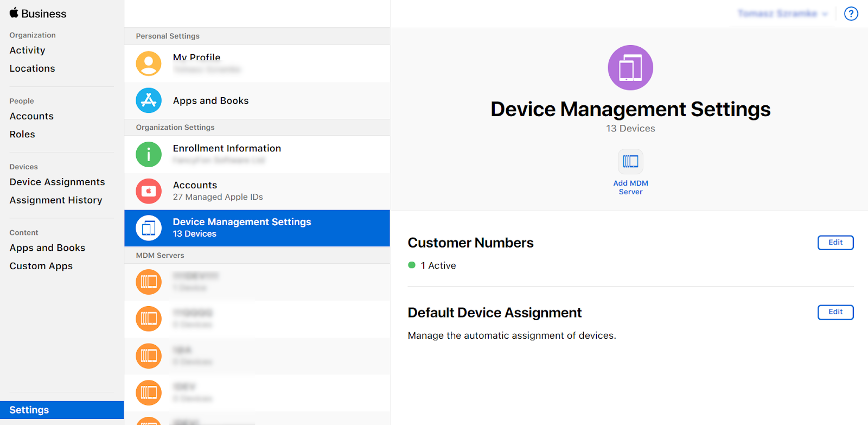Click the green Enrollment Information icon
Viewport: 868px width, 425px height.
point(149,154)
